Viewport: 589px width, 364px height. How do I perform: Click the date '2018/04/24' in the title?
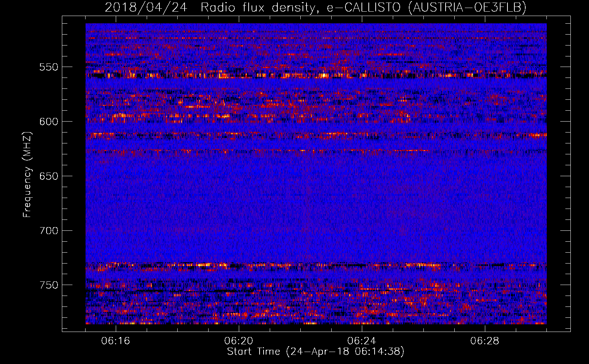click(x=146, y=7)
